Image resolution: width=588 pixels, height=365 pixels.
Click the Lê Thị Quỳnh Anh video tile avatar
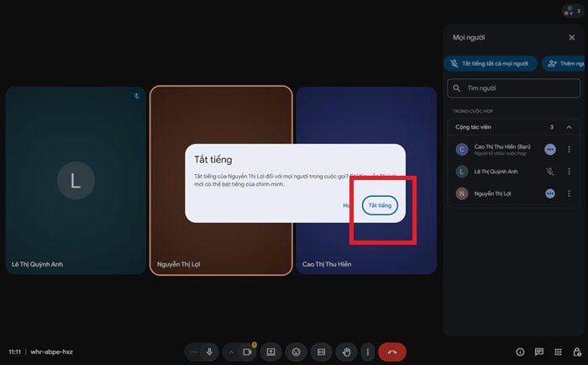(76, 181)
